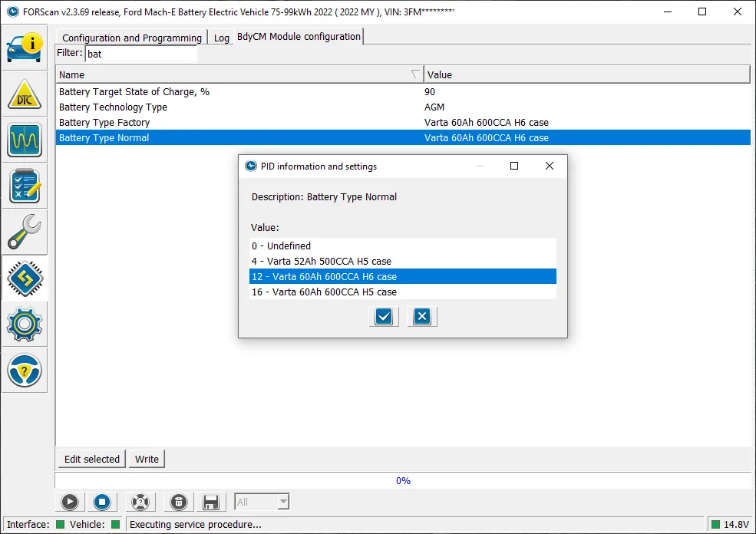Select BdyCM Module configuration tab

299,37
